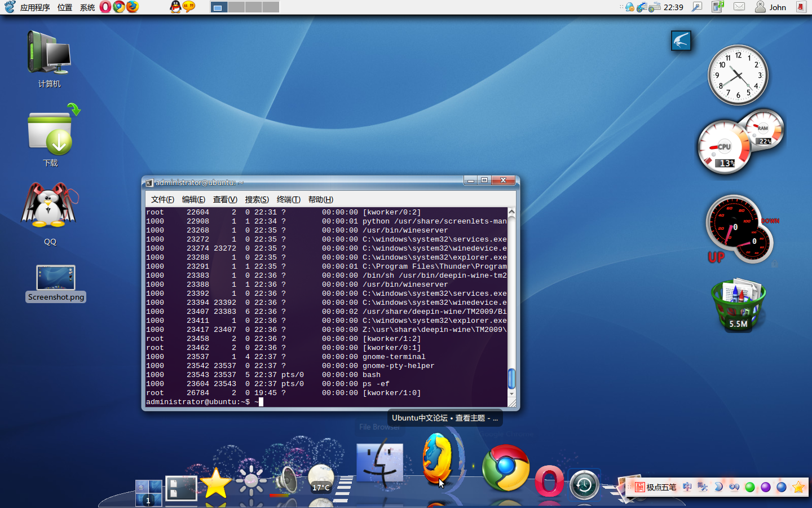
Task: Click the 22:39 clock in the panel
Action: pos(673,7)
